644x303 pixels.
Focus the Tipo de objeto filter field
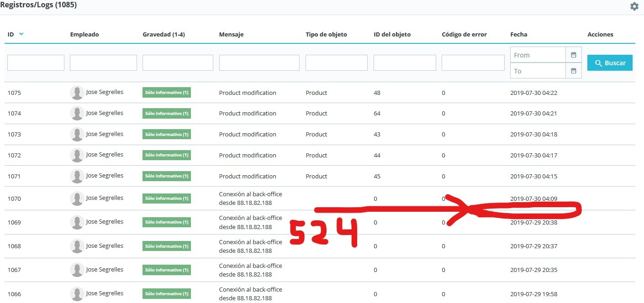pyautogui.click(x=337, y=63)
